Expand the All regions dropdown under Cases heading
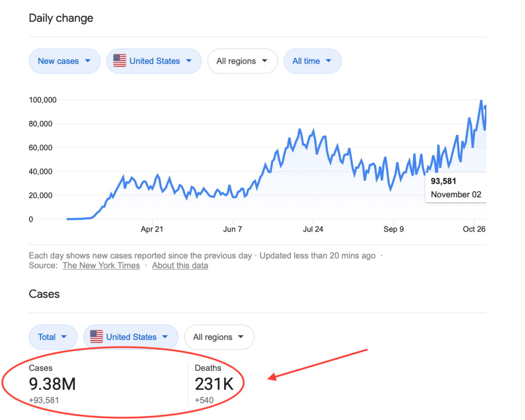This screenshot has height=420, width=525. 219,337
